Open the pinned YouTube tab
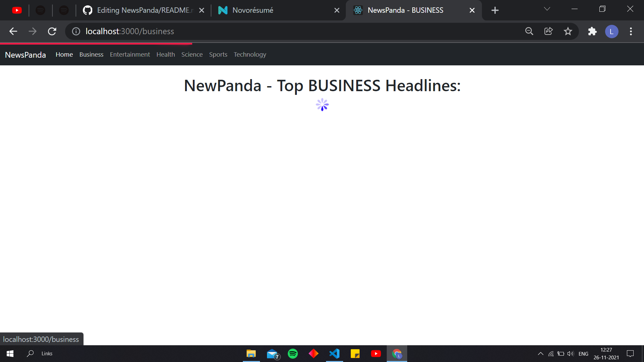 click(17, 10)
